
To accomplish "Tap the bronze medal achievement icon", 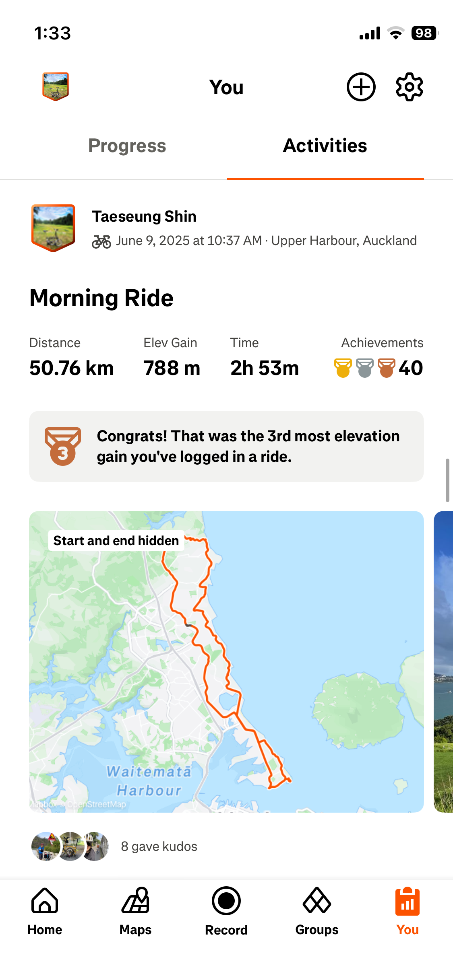I will tap(386, 368).
